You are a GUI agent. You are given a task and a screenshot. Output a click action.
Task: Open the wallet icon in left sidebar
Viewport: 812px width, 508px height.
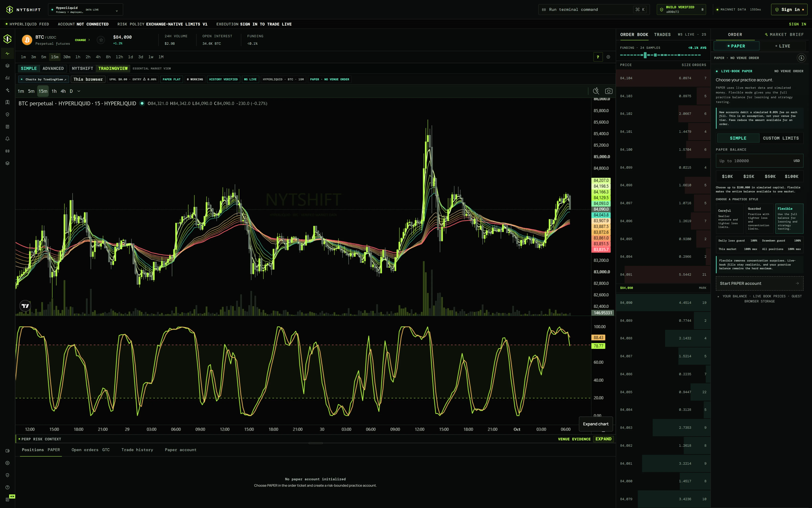coord(7,451)
